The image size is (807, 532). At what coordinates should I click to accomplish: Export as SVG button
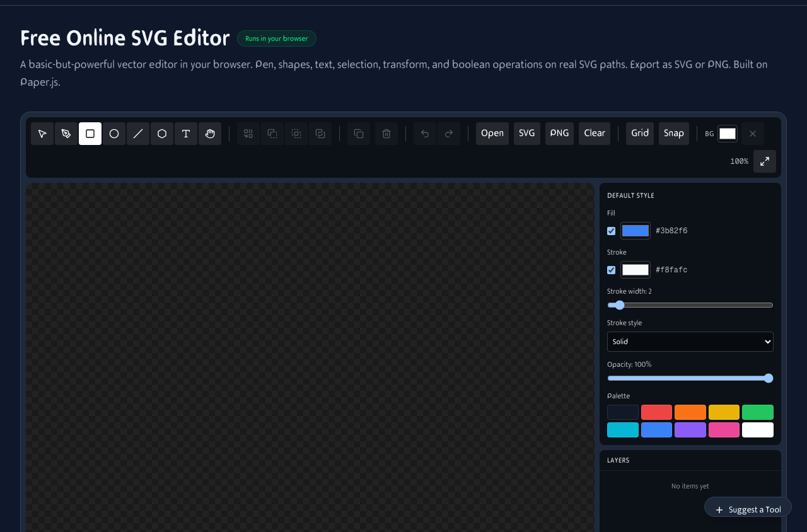[527, 134]
